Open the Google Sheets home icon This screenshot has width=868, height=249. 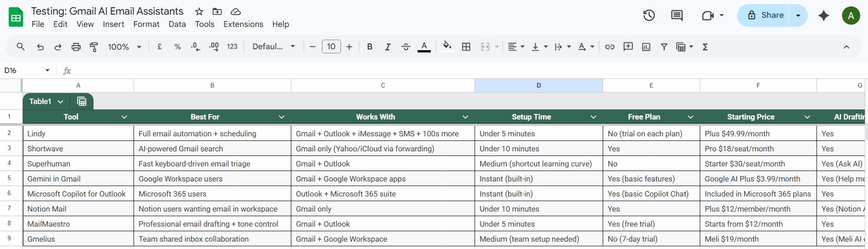16,18
